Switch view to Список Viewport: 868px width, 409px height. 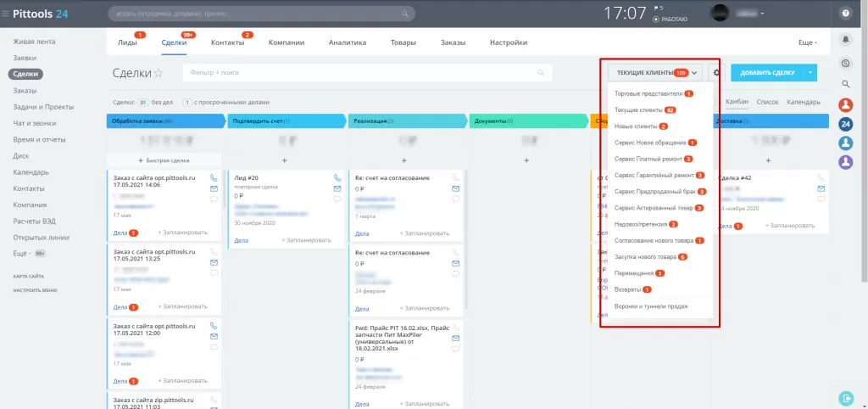pyautogui.click(x=767, y=102)
